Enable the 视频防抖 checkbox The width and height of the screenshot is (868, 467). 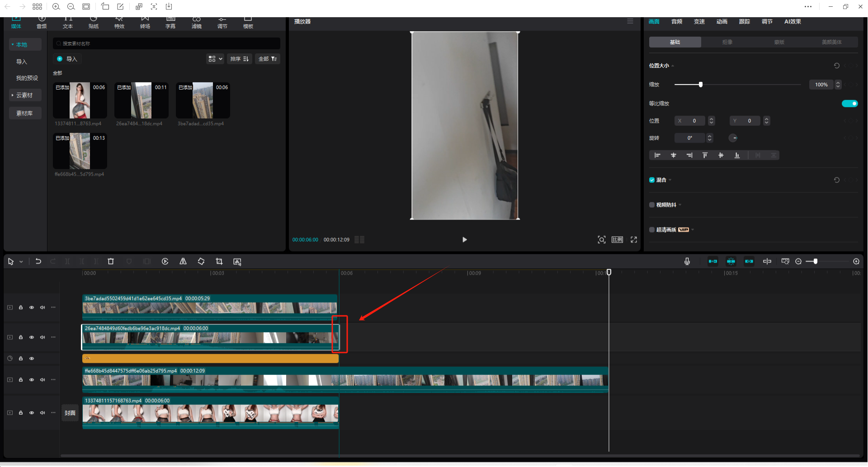tap(652, 205)
